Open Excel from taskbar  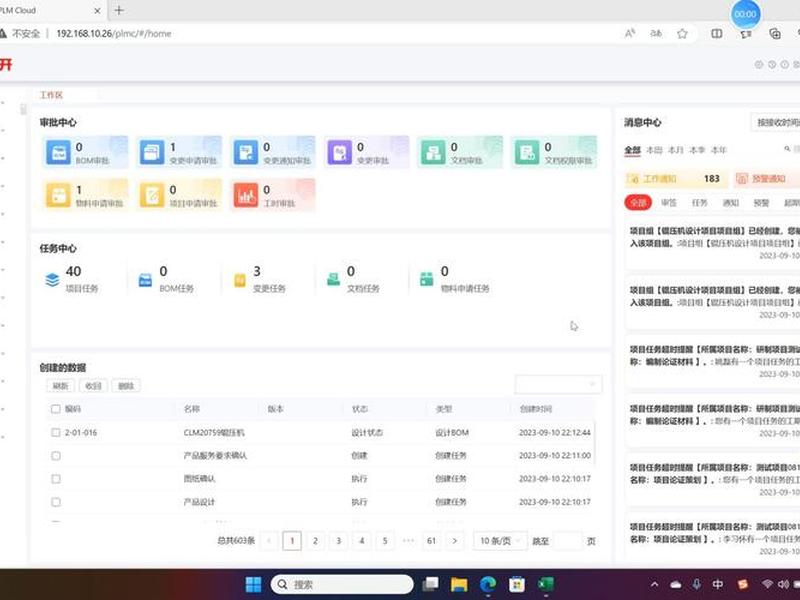point(546,584)
